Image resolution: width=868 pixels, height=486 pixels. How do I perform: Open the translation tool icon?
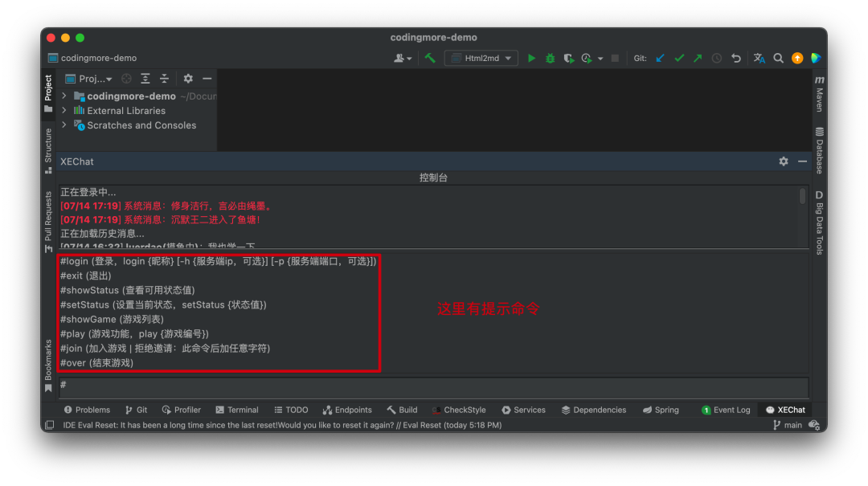click(758, 58)
